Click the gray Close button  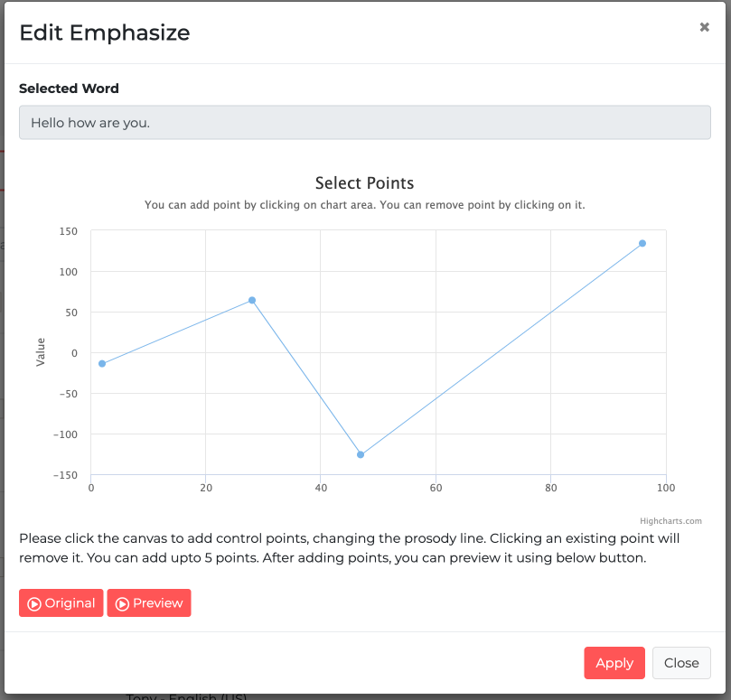point(681,663)
